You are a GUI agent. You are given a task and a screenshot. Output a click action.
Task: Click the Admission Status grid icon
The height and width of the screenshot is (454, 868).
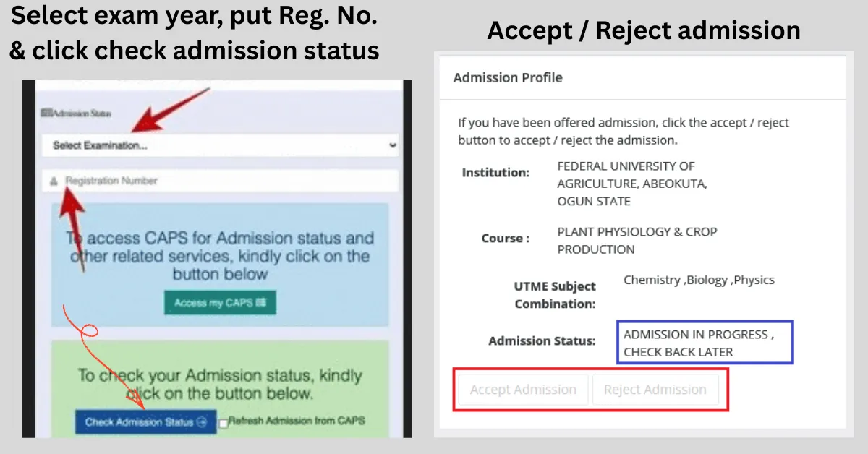tap(45, 113)
